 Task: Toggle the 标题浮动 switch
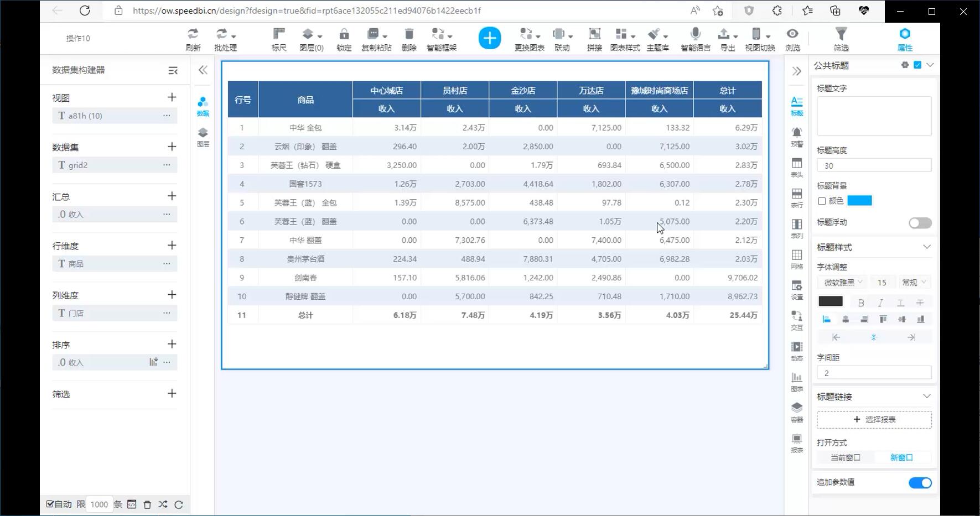920,223
